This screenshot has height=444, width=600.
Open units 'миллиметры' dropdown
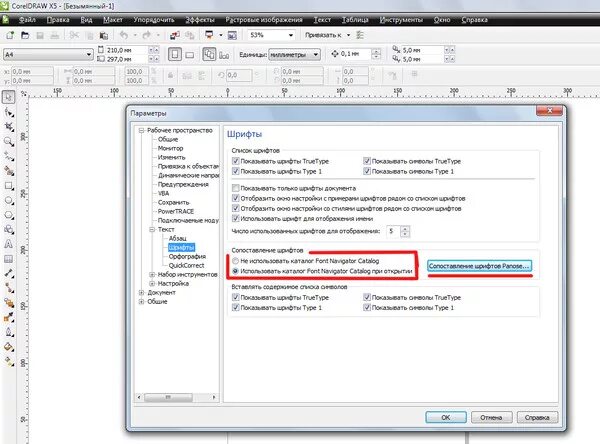(x=316, y=55)
